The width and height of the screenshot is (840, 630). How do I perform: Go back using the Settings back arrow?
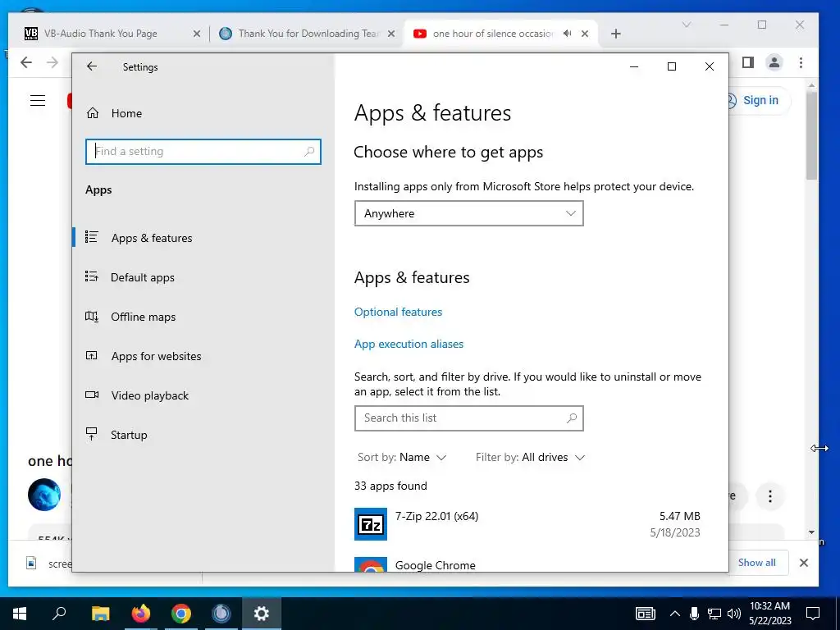[92, 66]
